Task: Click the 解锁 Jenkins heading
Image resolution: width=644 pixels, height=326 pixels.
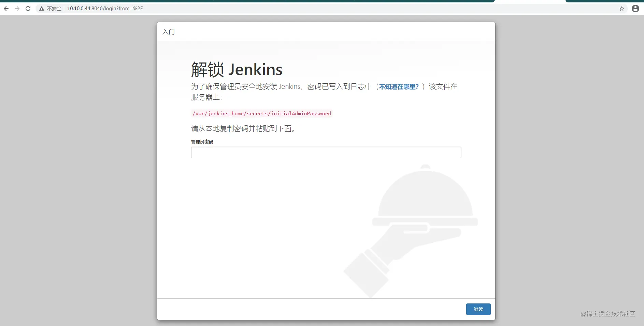Action: click(x=237, y=70)
